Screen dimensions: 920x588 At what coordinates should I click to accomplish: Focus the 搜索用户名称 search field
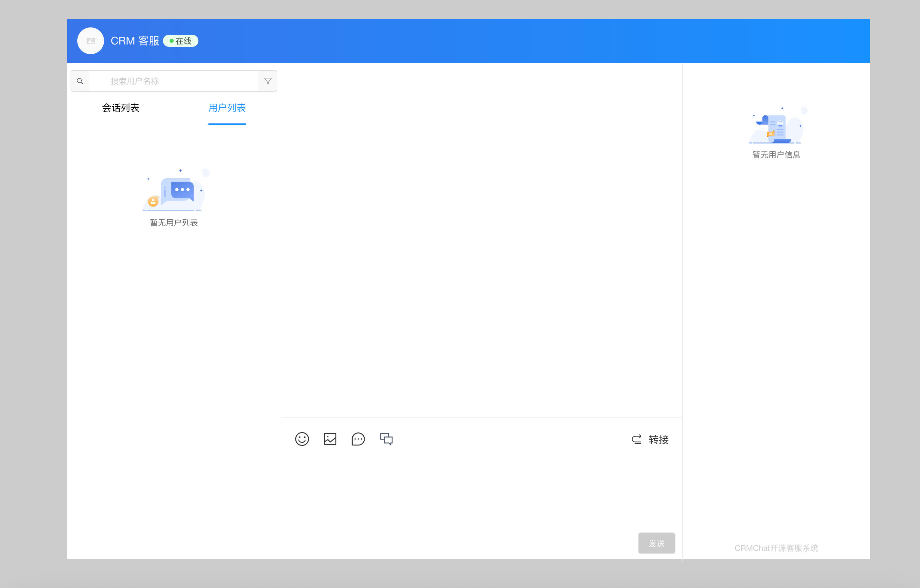174,81
